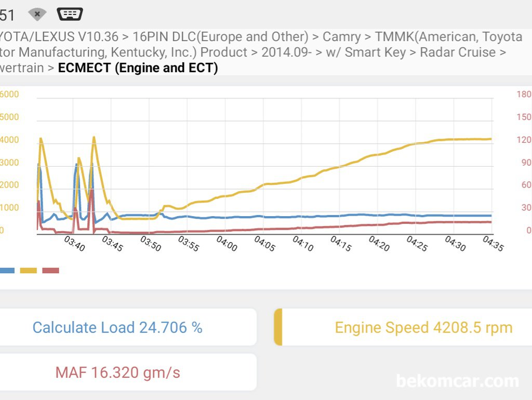Select the Engine Speed 4208.5 rpm card
The width and height of the screenshot is (532, 400).
tap(403, 327)
